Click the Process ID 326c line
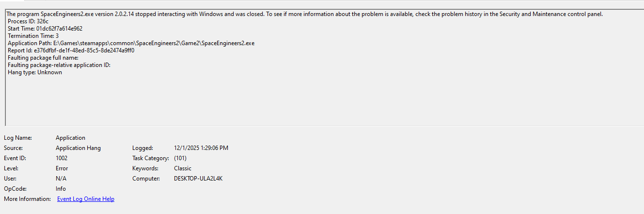Image resolution: width=644 pixels, height=214 pixels. (28, 21)
